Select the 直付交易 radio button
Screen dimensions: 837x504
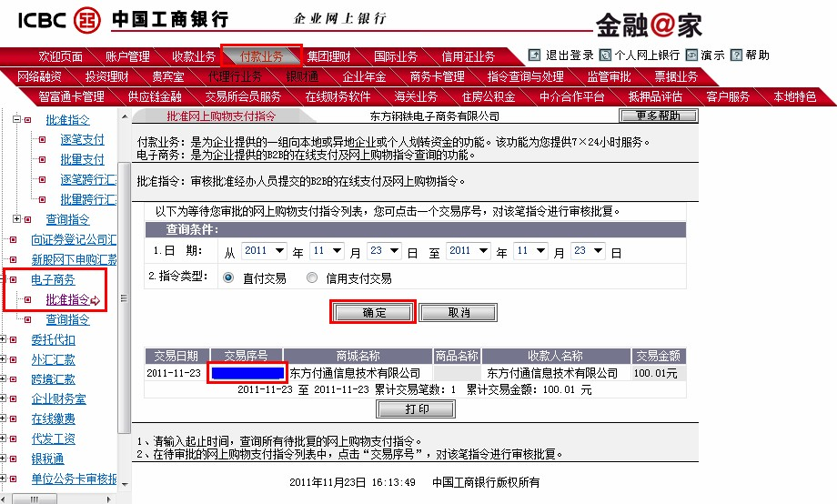[x=228, y=277]
